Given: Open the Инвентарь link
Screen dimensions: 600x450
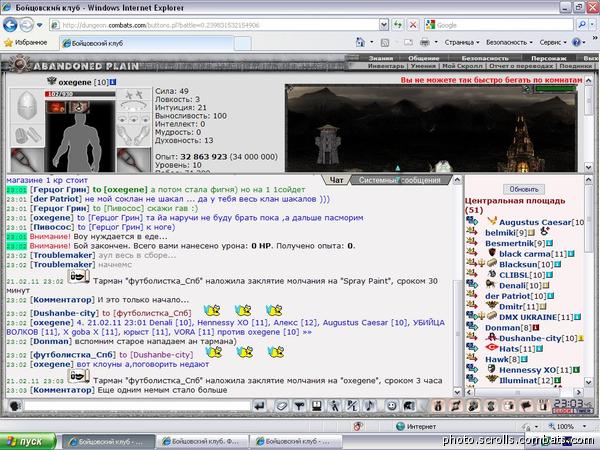Looking at the screenshot, I should click(x=386, y=66).
